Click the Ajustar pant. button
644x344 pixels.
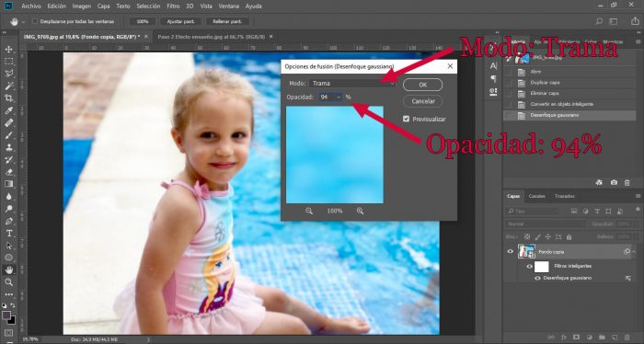(180, 21)
